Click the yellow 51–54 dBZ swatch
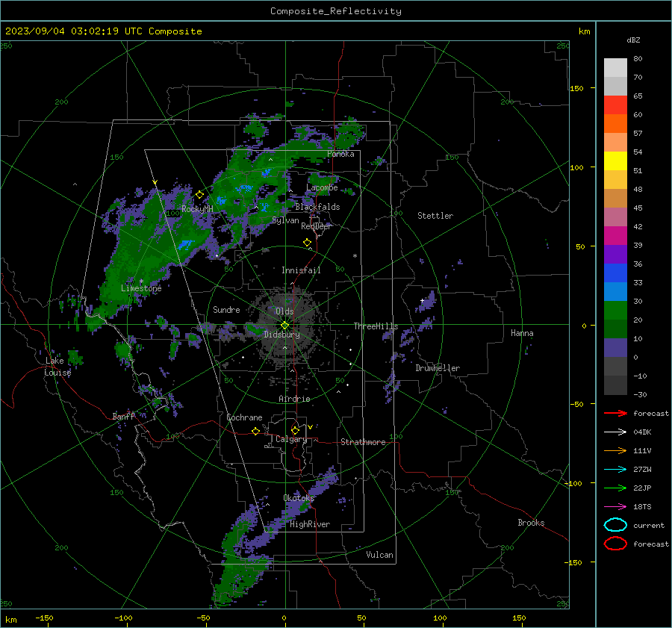The height and width of the screenshot is (628, 672). (615, 161)
